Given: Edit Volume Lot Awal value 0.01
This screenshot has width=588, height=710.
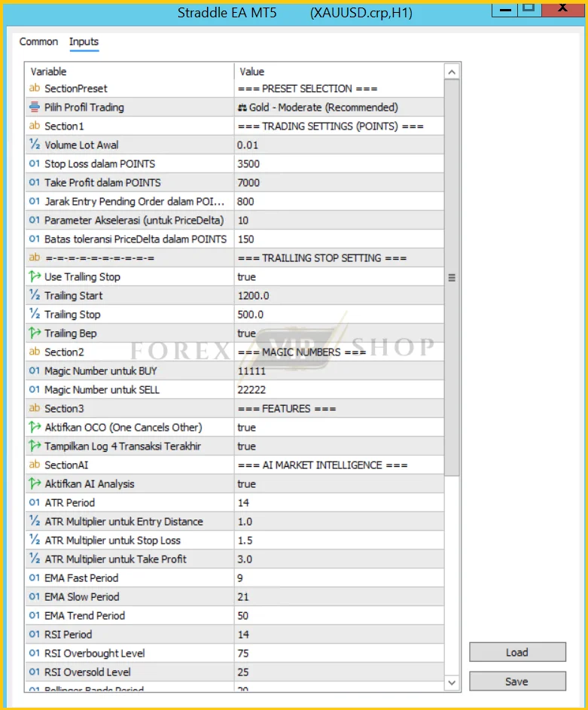Looking at the screenshot, I should pyautogui.click(x=339, y=145).
